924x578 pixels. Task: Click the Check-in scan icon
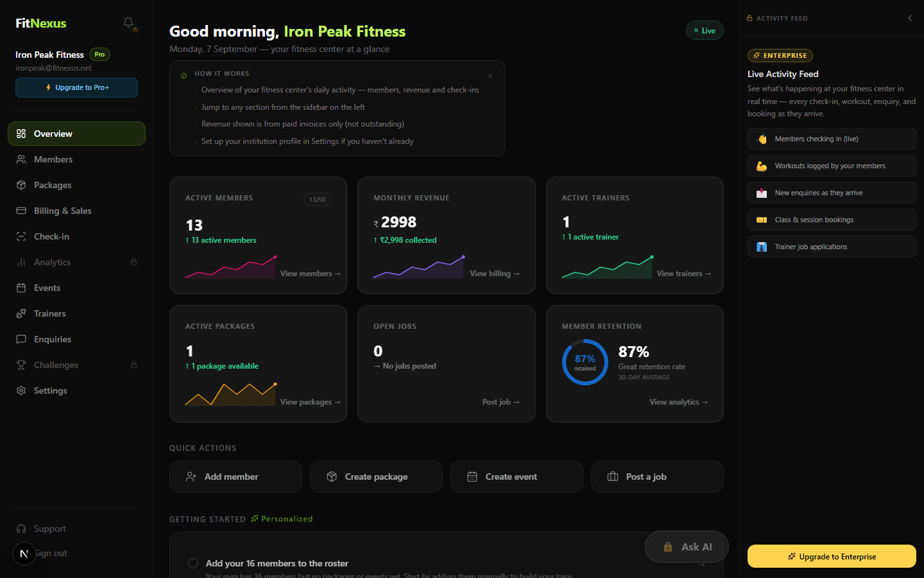pyautogui.click(x=21, y=236)
